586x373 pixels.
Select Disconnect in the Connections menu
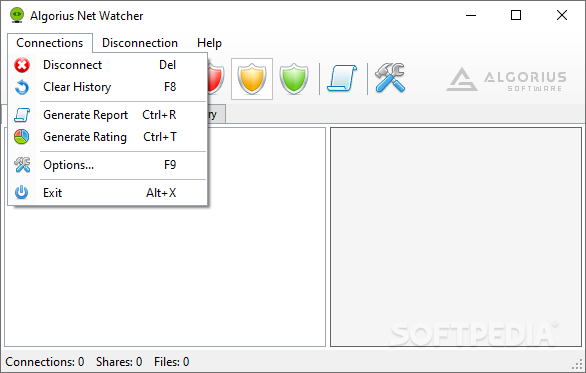[x=108, y=65]
